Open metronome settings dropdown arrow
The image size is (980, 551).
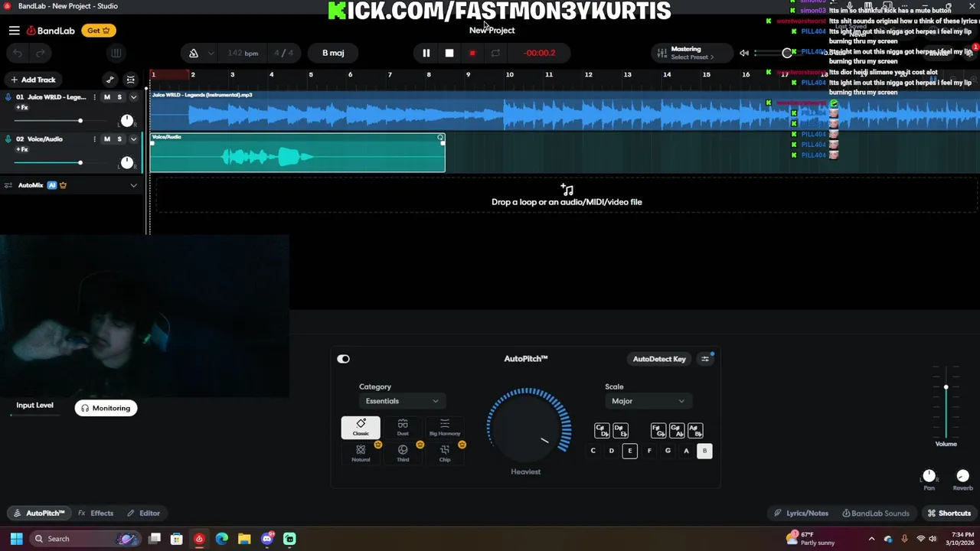[x=211, y=54]
